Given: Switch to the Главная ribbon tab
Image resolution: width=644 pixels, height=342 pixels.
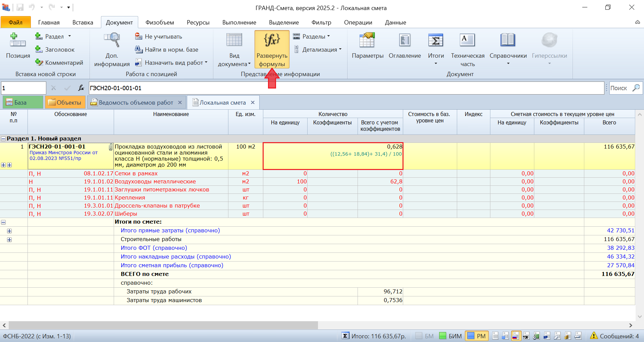Looking at the screenshot, I should point(49,22).
